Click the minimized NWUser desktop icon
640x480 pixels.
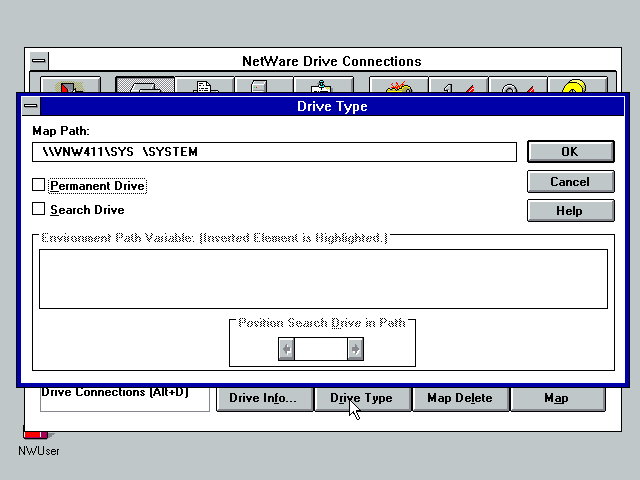click(x=38, y=442)
